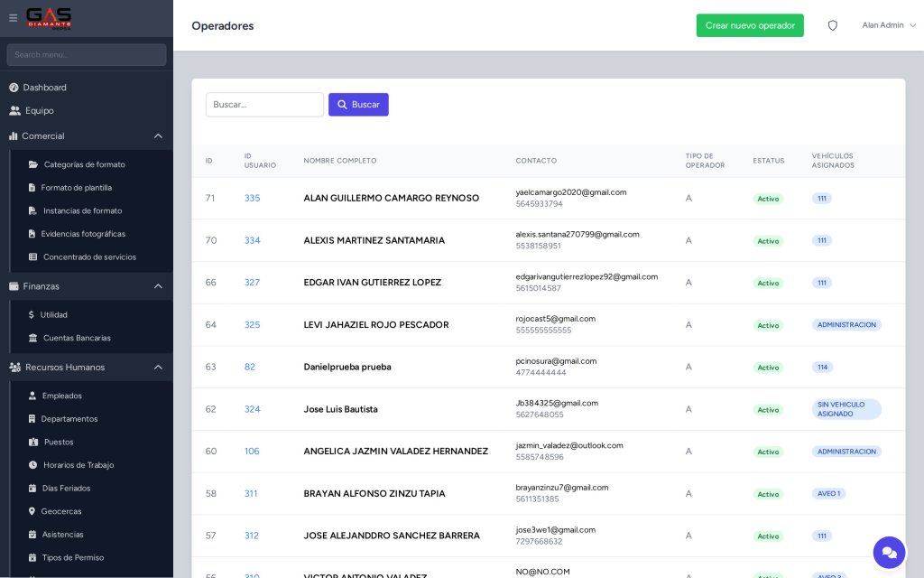924x578 pixels.
Task: Click the NOMBRE COMPLETO column header
Action: 340,161
